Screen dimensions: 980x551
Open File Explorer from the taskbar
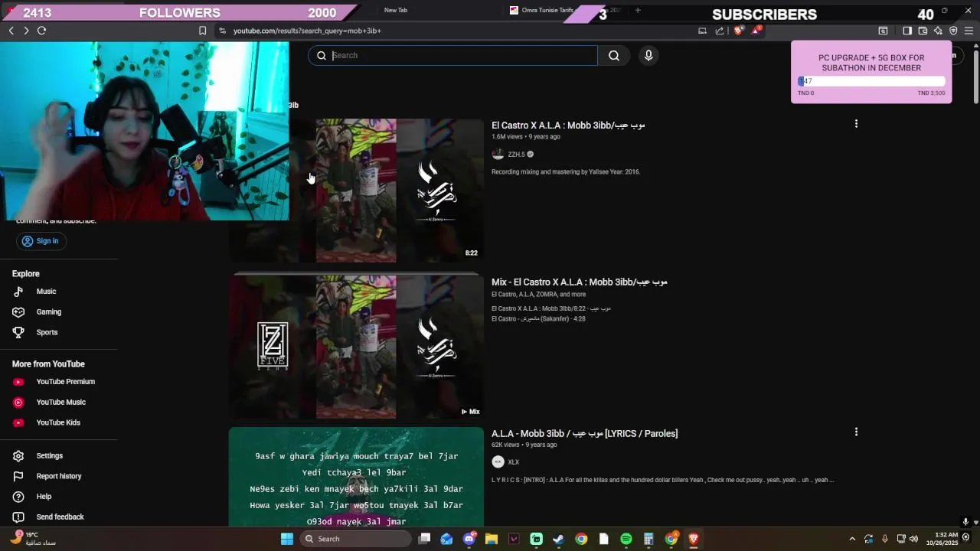pyautogui.click(x=492, y=539)
